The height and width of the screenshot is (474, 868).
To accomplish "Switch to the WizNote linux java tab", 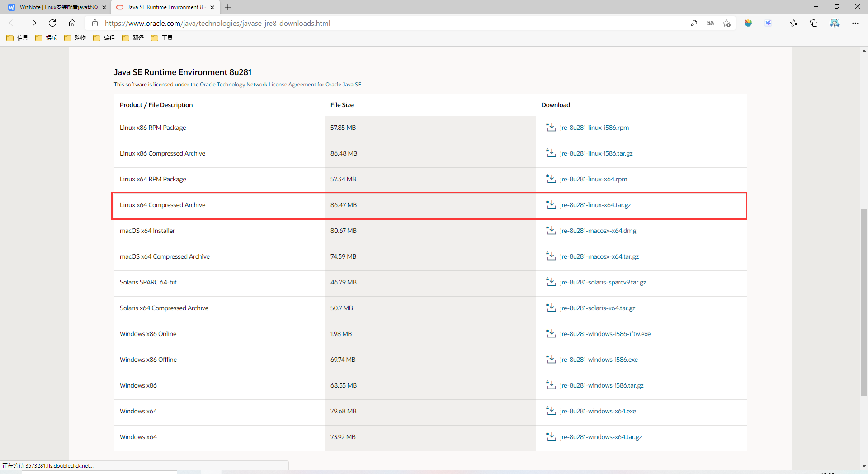I will click(58, 7).
